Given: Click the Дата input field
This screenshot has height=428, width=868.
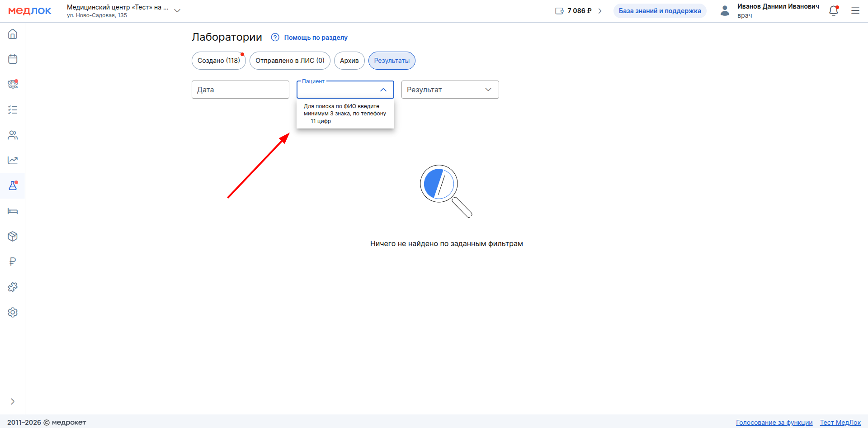Looking at the screenshot, I should pyautogui.click(x=240, y=90).
